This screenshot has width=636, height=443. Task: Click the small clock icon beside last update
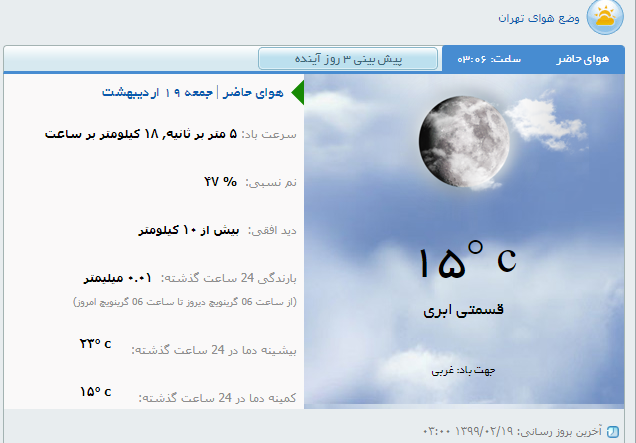click(x=613, y=431)
